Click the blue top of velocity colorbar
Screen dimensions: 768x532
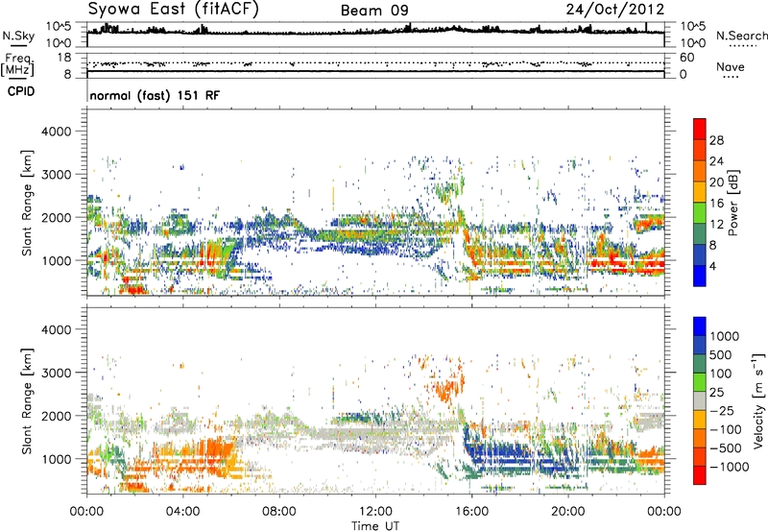click(x=700, y=326)
